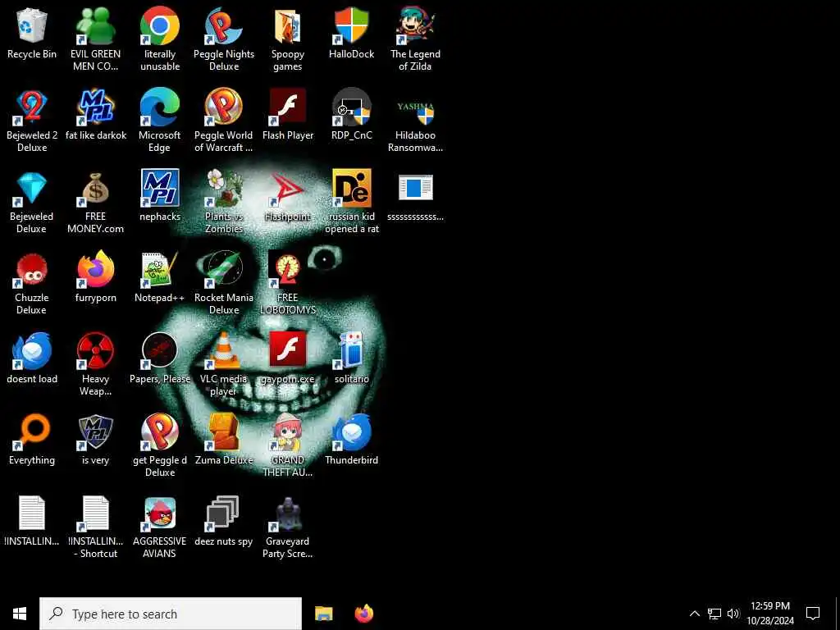
Task: Click the Type here to search box
Action: tap(171, 614)
